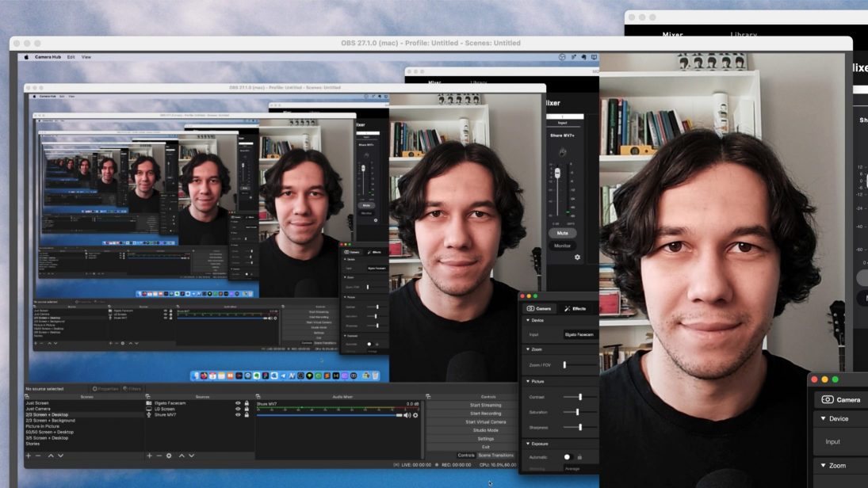Adjust the Sharpness slider in Camera Hub
Screen dimensions: 868x488
[579, 428]
